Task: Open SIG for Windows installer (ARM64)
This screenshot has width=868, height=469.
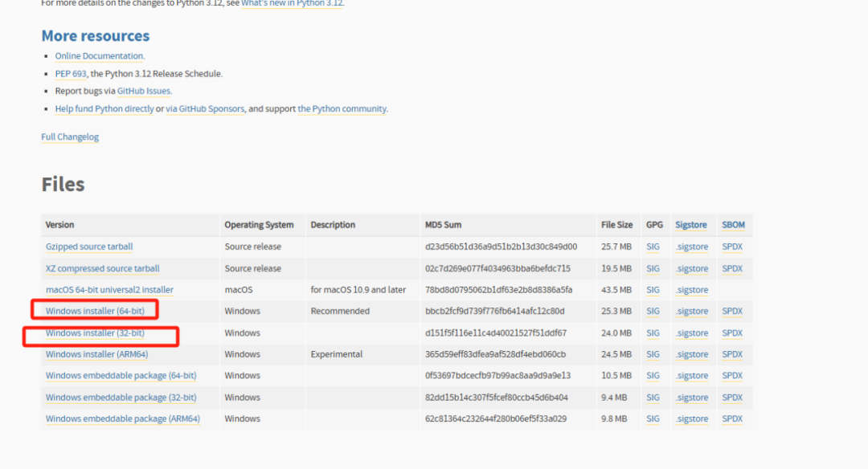Action: coord(653,354)
